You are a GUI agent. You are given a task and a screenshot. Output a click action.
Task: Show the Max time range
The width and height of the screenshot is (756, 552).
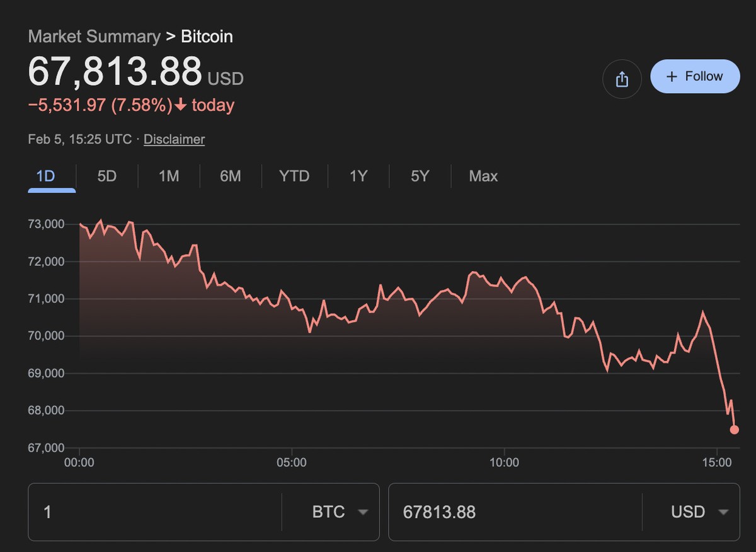483,176
